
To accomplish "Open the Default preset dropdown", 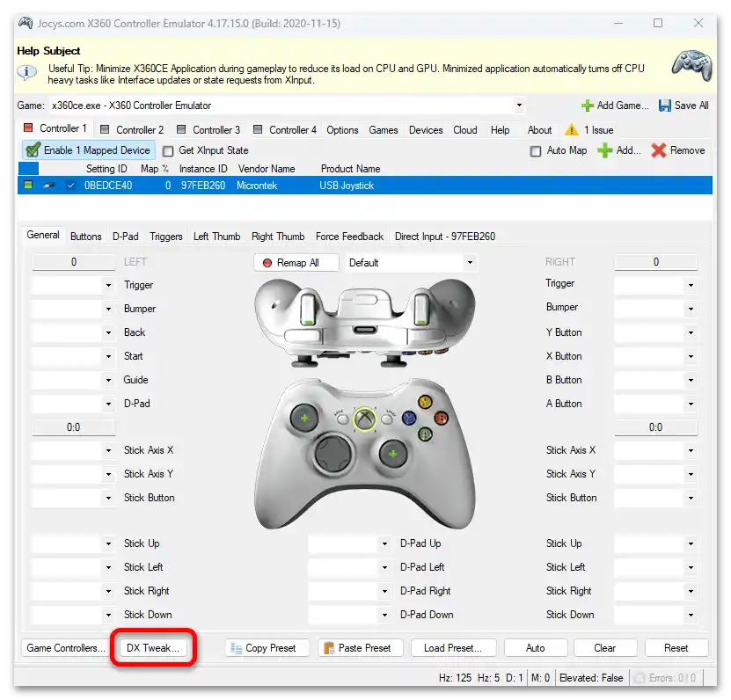I will [x=471, y=262].
